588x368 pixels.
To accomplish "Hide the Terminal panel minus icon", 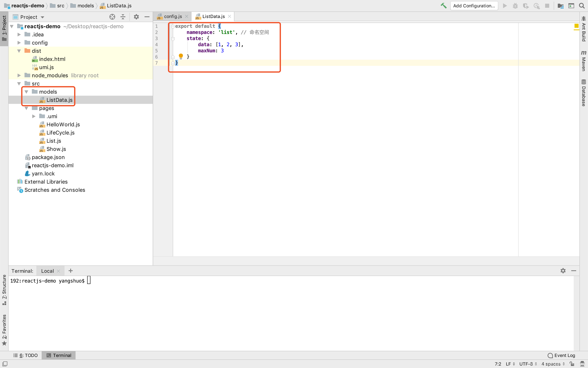I will click(574, 271).
